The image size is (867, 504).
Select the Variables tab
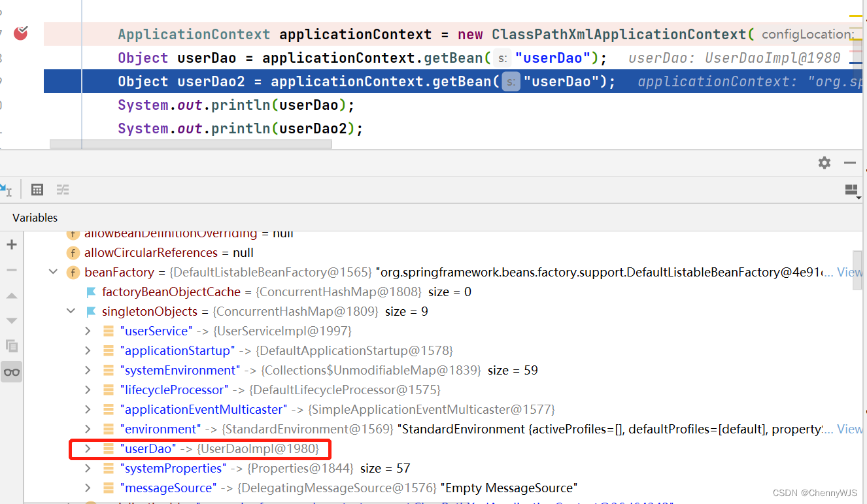click(35, 218)
